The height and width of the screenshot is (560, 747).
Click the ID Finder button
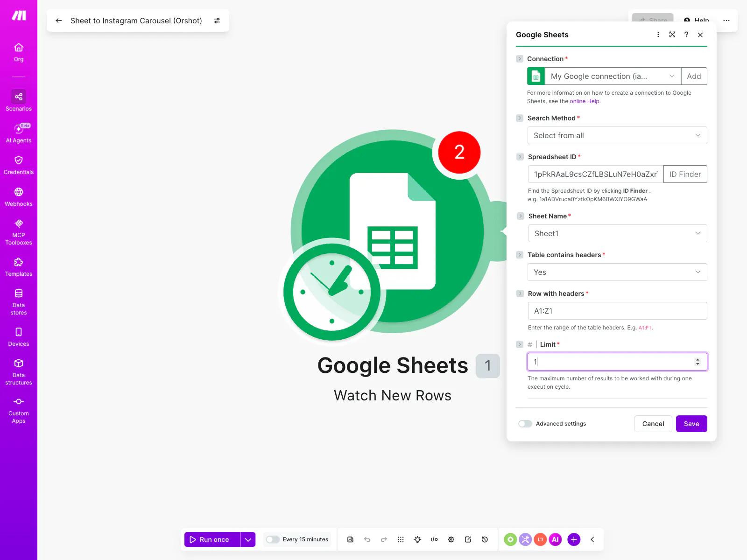pos(685,174)
